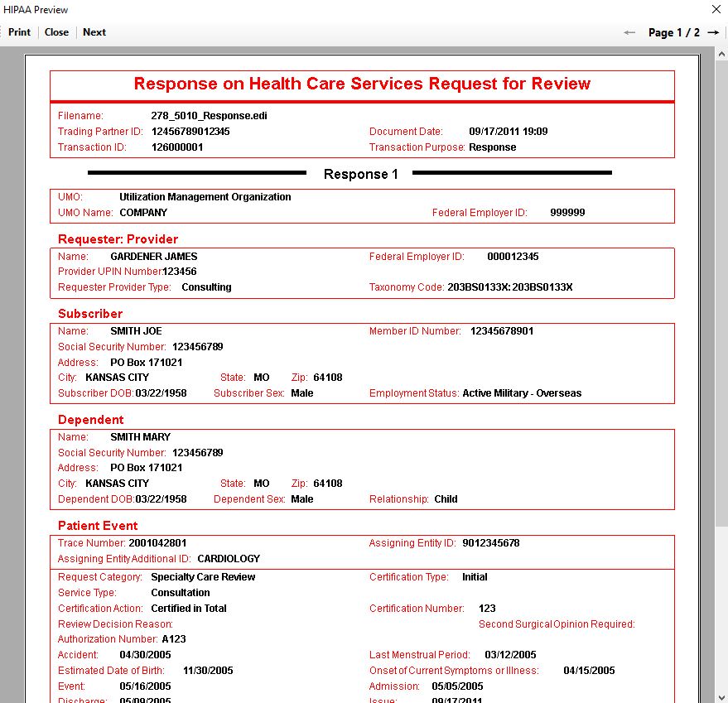Click Estimated Date of Birth 11/30/2005
This screenshot has height=703, width=728.
[208, 671]
